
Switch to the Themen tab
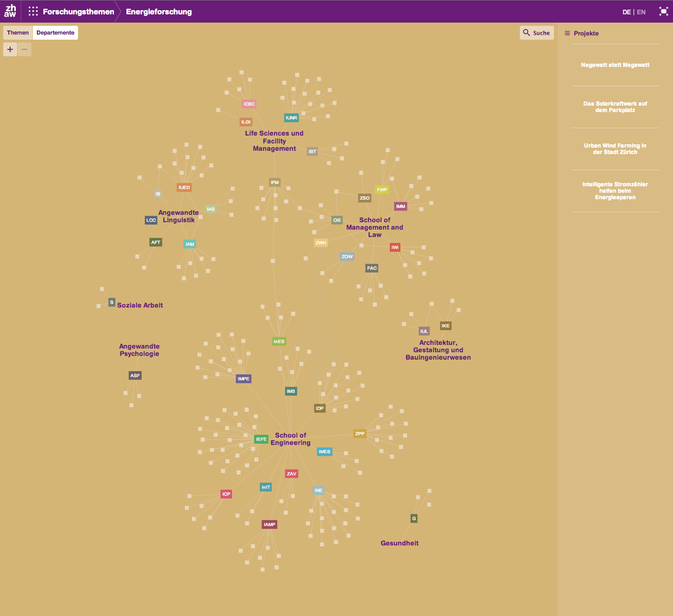pos(18,33)
